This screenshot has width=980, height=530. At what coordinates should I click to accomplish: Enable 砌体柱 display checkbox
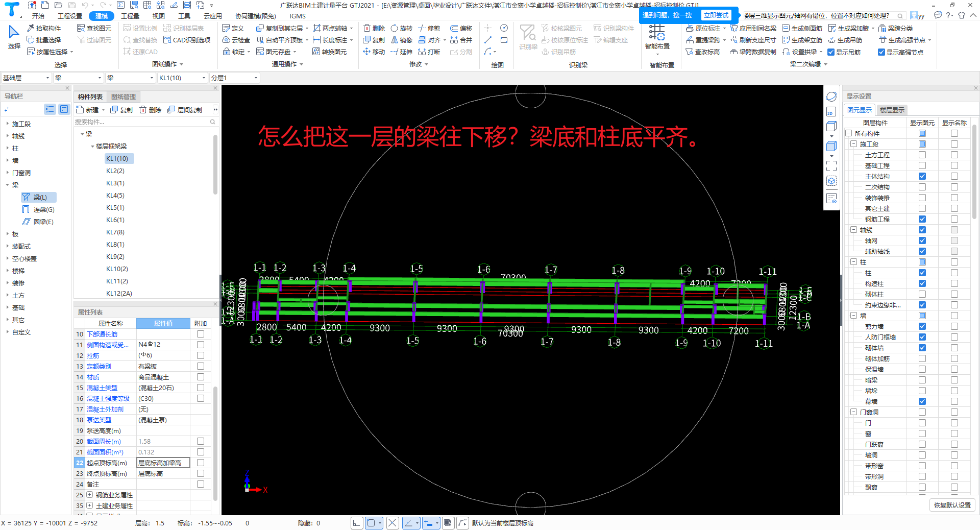(x=922, y=294)
